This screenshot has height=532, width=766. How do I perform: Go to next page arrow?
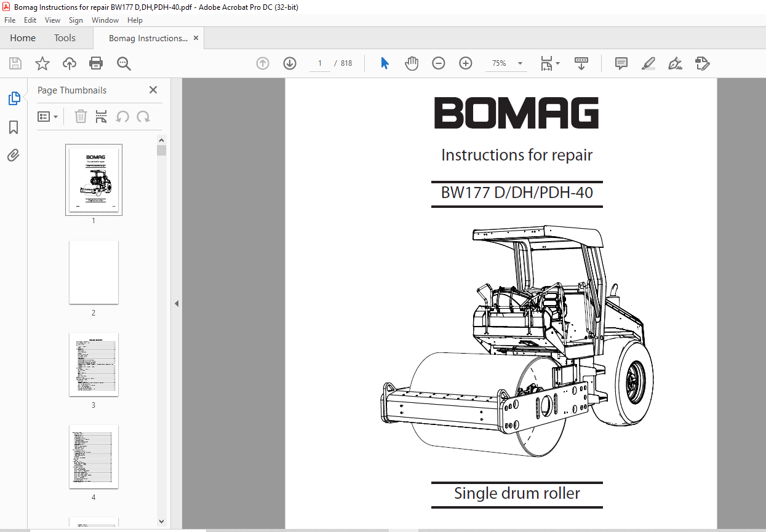pyautogui.click(x=290, y=63)
